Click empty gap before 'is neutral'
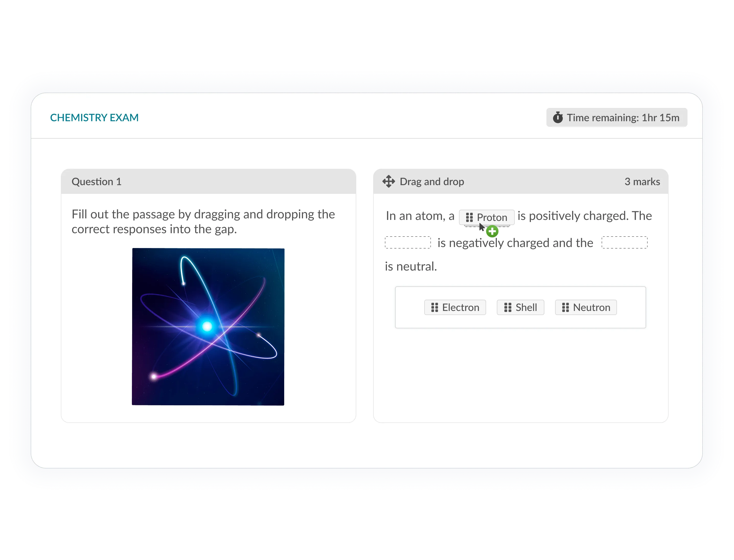The width and height of the screenshot is (734, 560). point(624,242)
